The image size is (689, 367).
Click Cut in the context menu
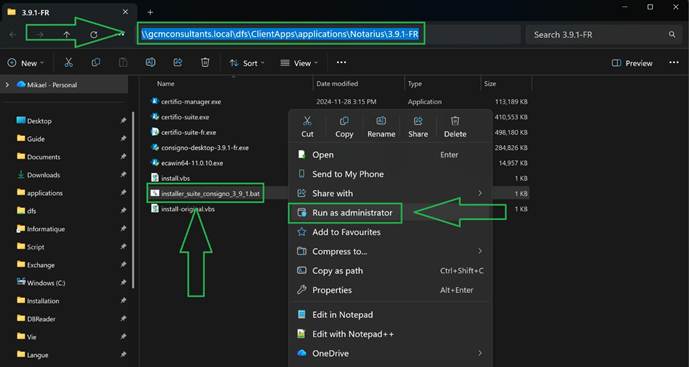307,127
